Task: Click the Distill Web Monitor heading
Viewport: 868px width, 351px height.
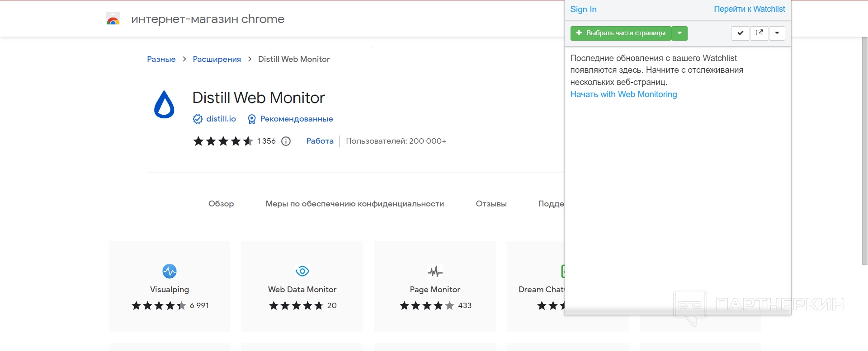Action: (259, 98)
